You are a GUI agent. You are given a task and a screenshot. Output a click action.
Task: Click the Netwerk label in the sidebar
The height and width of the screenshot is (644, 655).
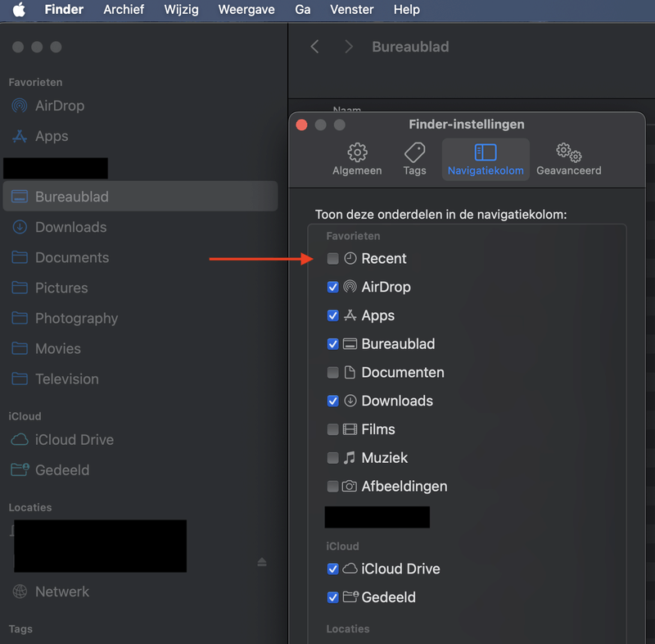pyautogui.click(x=62, y=592)
